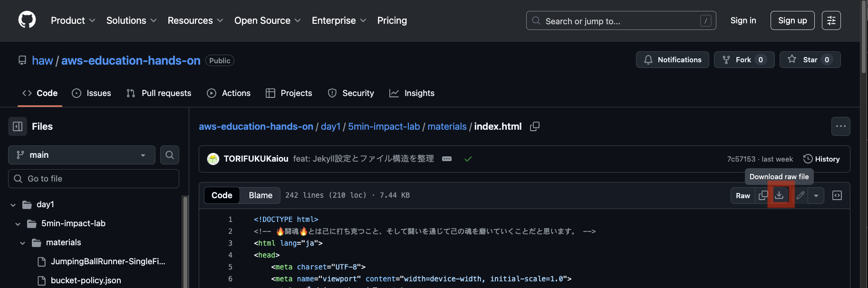Viewport: 868px width, 288px height.
Task: Focus the Search or jump to field
Action: pyautogui.click(x=621, y=20)
